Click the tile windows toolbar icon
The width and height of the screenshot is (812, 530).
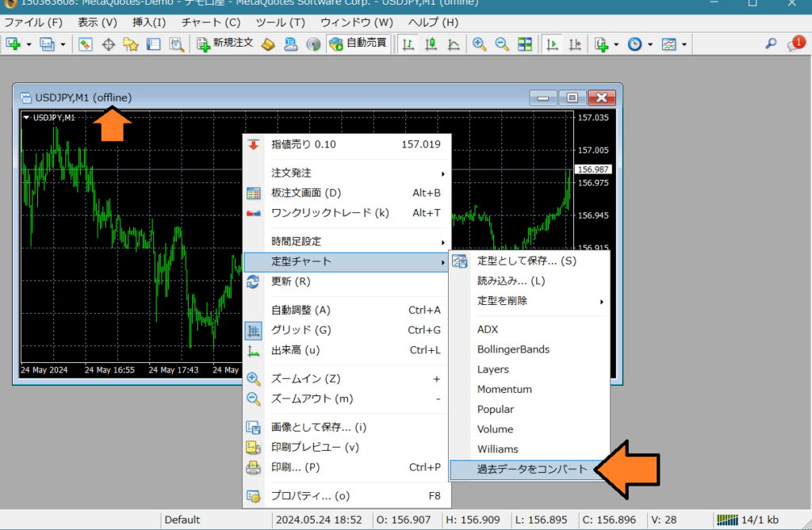tap(525, 44)
